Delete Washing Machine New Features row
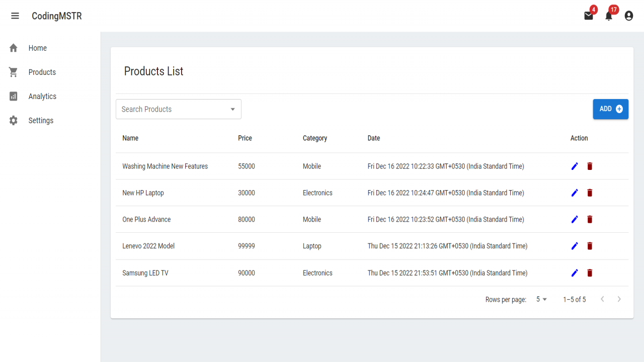This screenshot has height=362, width=644. click(590, 166)
